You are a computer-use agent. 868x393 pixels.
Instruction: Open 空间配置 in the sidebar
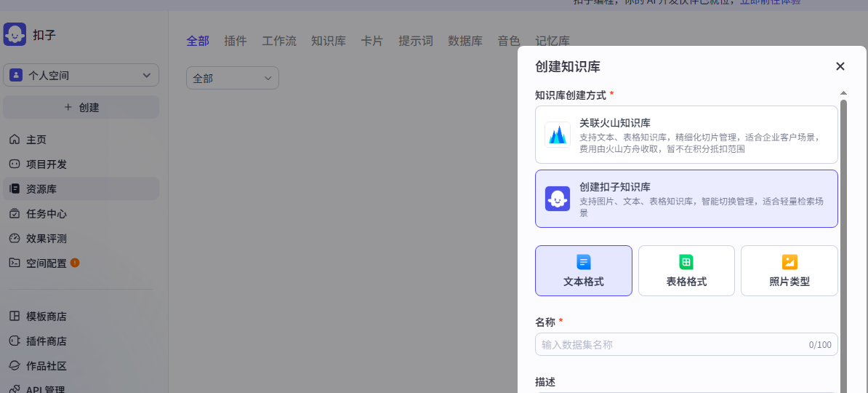[81, 263]
